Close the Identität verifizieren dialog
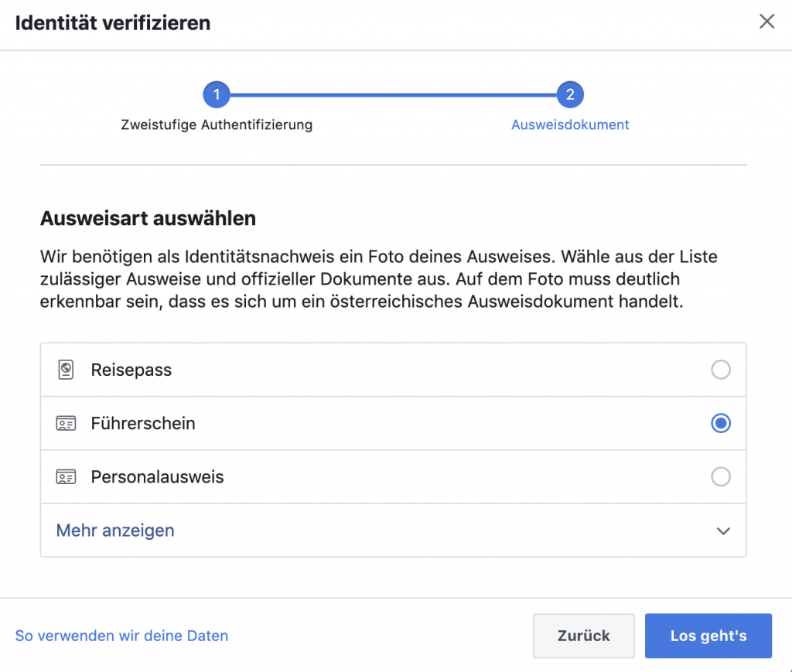The width and height of the screenshot is (792, 672). (766, 22)
